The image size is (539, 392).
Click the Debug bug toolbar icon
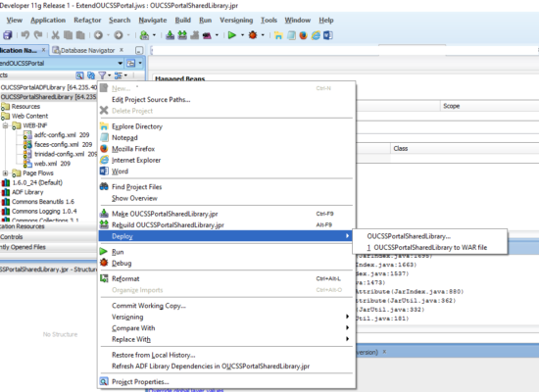click(x=253, y=35)
